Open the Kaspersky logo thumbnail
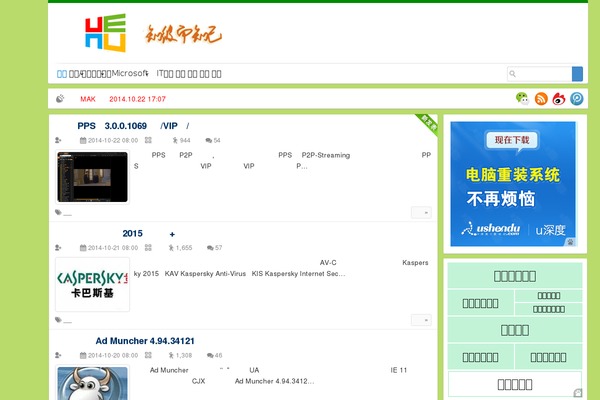This screenshot has width=600, height=400. click(x=93, y=284)
